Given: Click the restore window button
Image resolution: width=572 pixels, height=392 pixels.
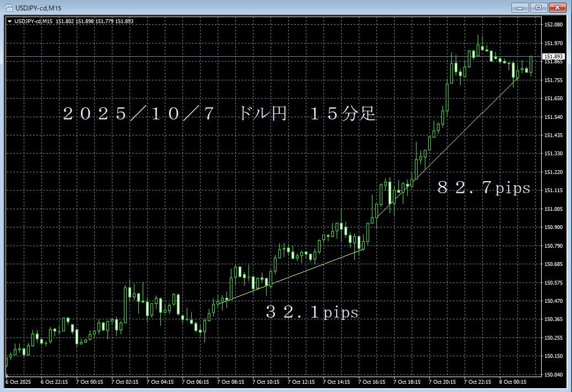Looking at the screenshot, I should tap(537, 8).
